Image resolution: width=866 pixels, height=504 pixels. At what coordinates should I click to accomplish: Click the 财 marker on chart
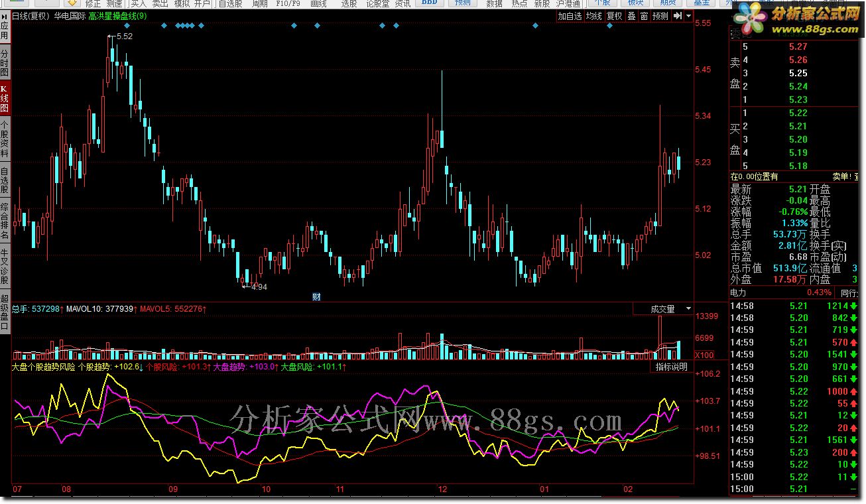coord(316,297)
